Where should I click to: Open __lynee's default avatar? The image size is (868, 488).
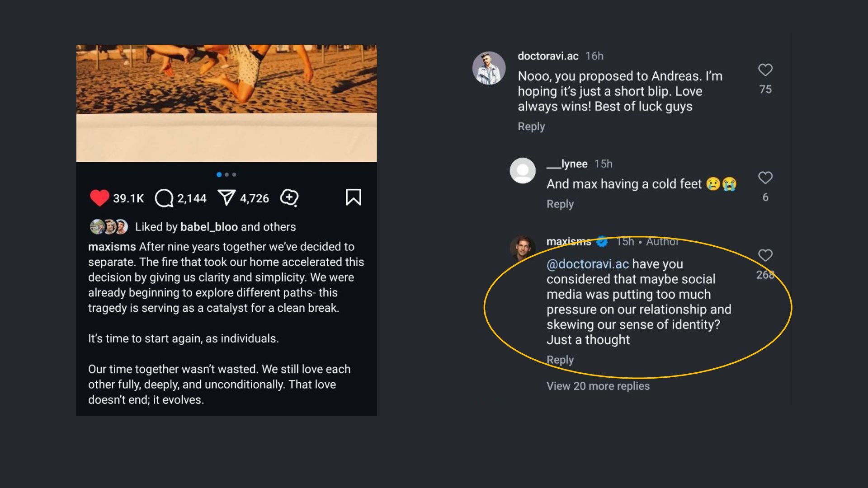coord(523,170)
